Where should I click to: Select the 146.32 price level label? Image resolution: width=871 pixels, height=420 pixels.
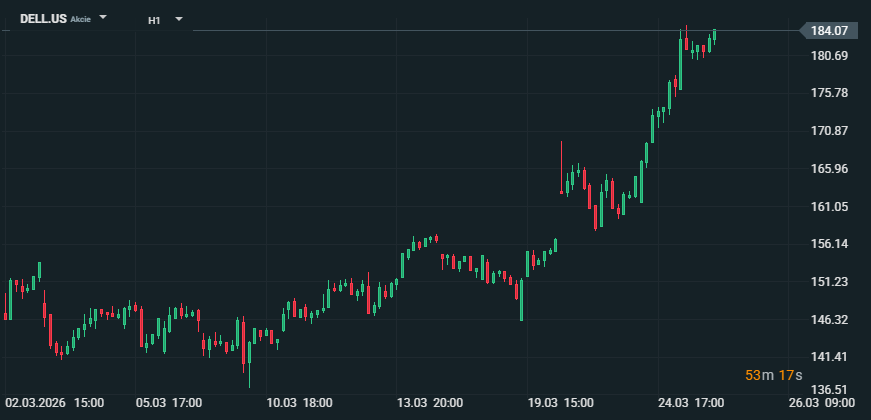(829, 320)
